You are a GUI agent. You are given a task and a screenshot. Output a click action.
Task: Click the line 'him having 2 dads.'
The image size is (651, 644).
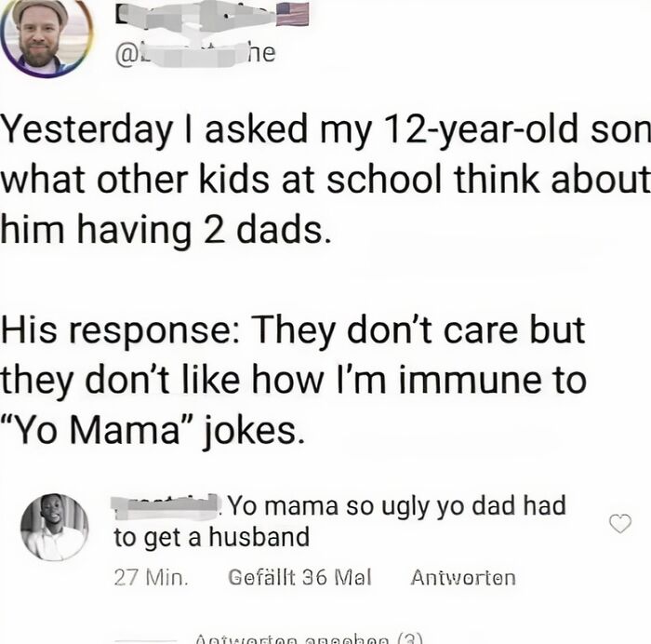pos(165,229)
